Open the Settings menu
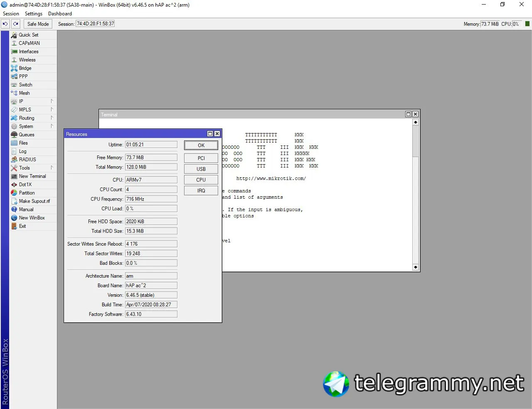Viewport: 532px width, 409px height. [34, 14]
